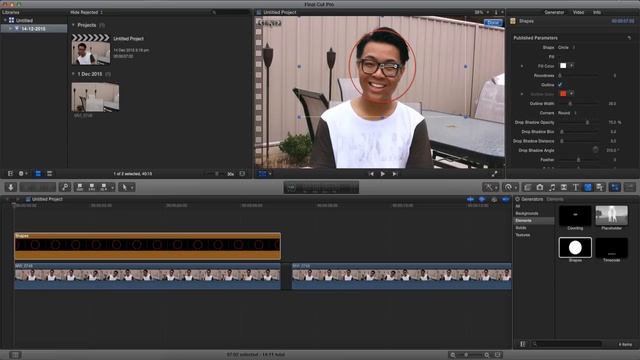The height and width of the screenshot is (360, 640).
Task: Click the Done button in viewer
Action: 493,22
